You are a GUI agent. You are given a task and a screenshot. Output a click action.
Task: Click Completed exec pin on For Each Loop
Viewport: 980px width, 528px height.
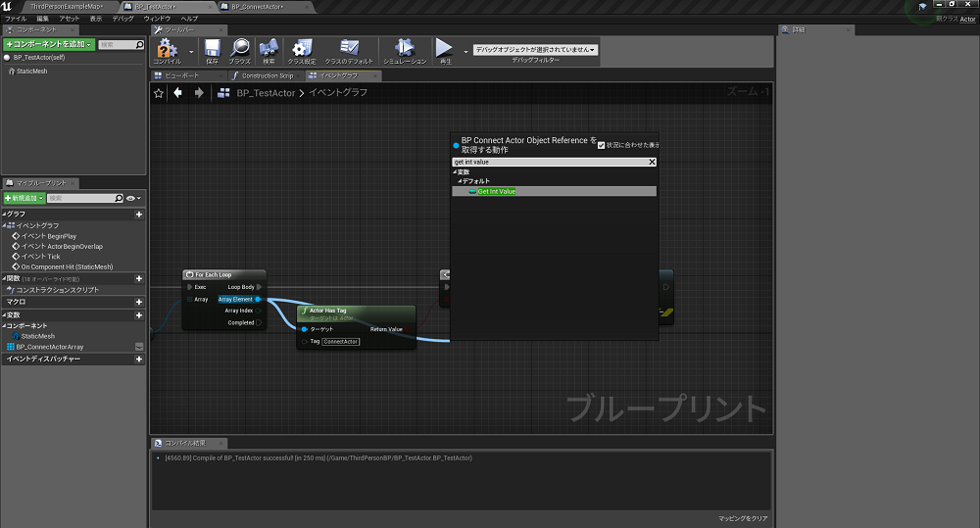pos(259,323)
